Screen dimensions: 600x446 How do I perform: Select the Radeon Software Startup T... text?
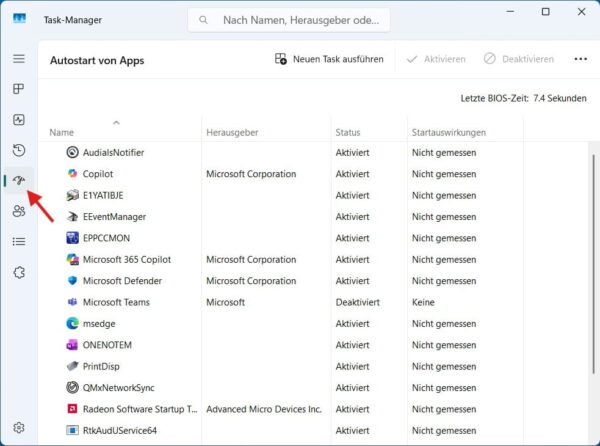[x=140, y=409]
